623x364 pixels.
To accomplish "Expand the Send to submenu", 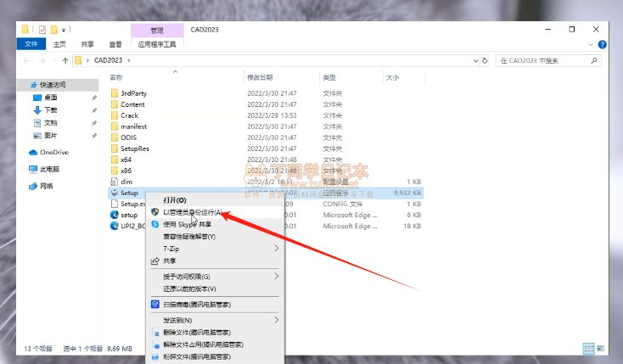I will (x=215, y=320).
